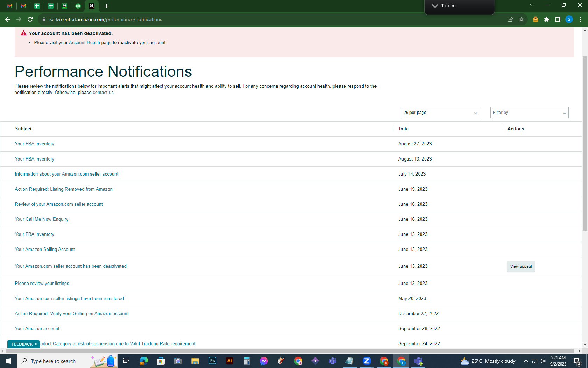Open the Camera app on the taskbar
588x368 pixels.
178,361
